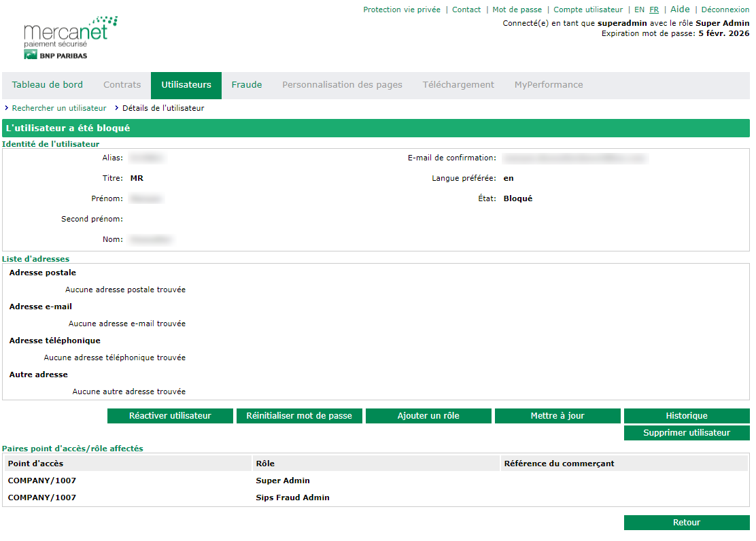Open the Aide help link
The image size is (756, 541).
pos(680,10)
